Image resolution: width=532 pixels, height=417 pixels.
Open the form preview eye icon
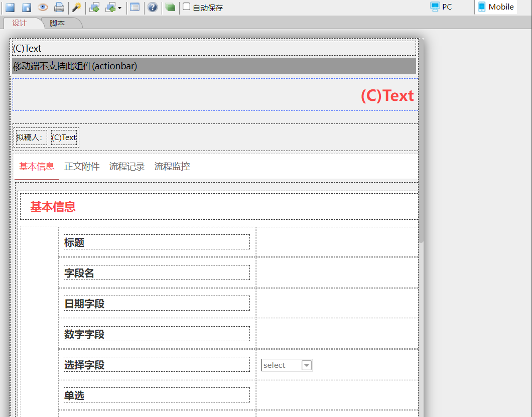(43, 8)
